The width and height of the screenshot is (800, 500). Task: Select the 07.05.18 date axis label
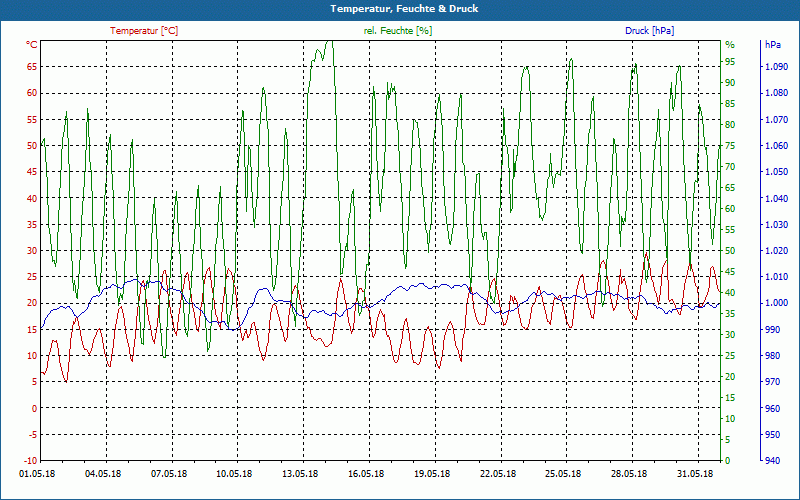[x=169, y=473]
